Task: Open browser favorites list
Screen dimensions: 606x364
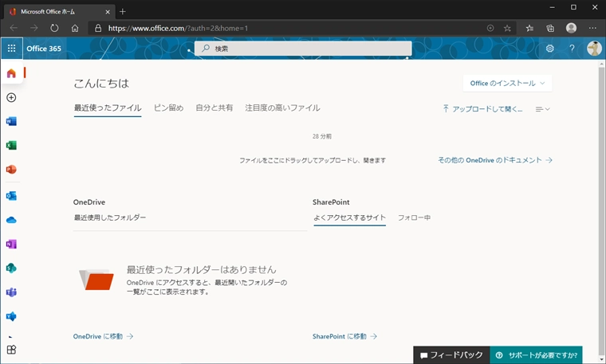Action: (529, 28)
